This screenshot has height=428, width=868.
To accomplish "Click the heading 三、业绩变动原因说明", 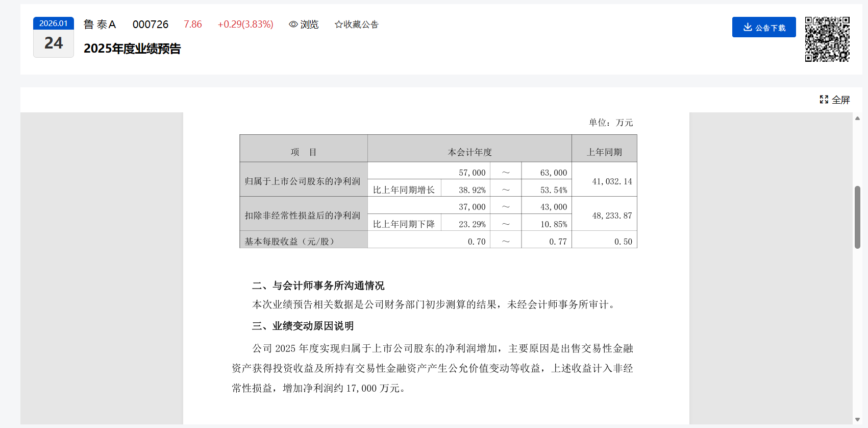I will point(303,326).
